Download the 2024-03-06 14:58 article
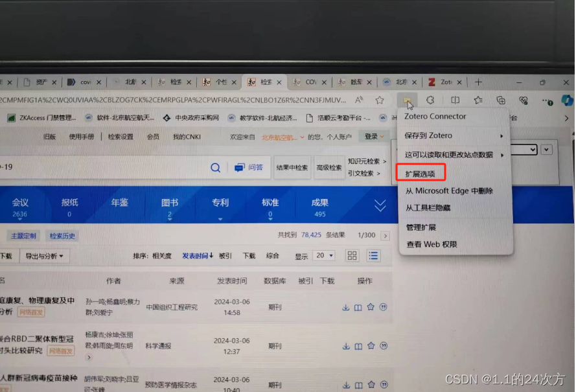The image size is (576, 392). tap(346, 307)
